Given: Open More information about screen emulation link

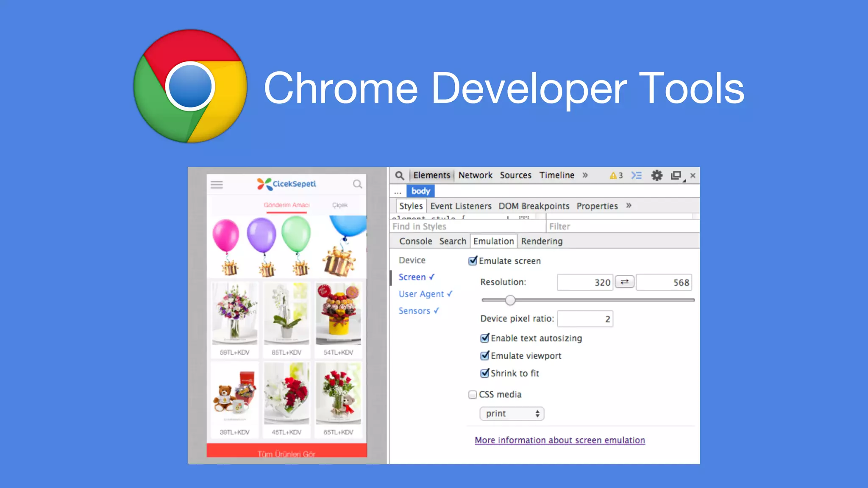Looking at the screenshot, I should pos(559,440).
